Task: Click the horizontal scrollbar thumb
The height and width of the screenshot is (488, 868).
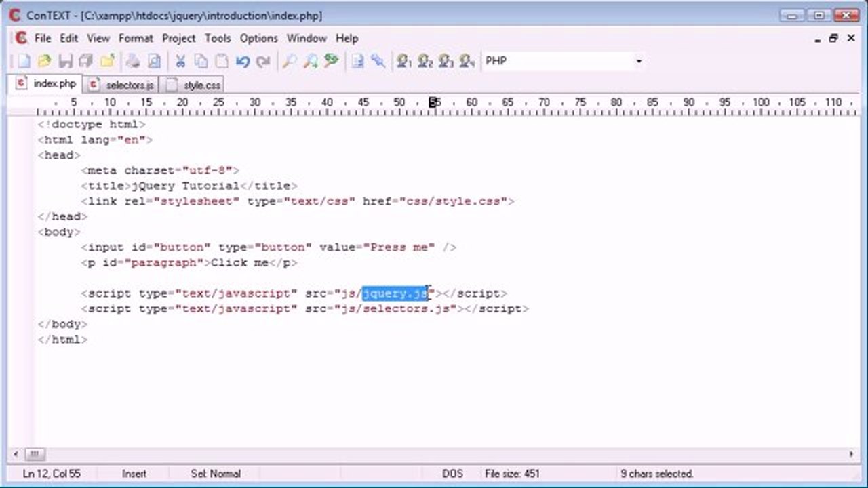Action: click(x=35, y=454)
